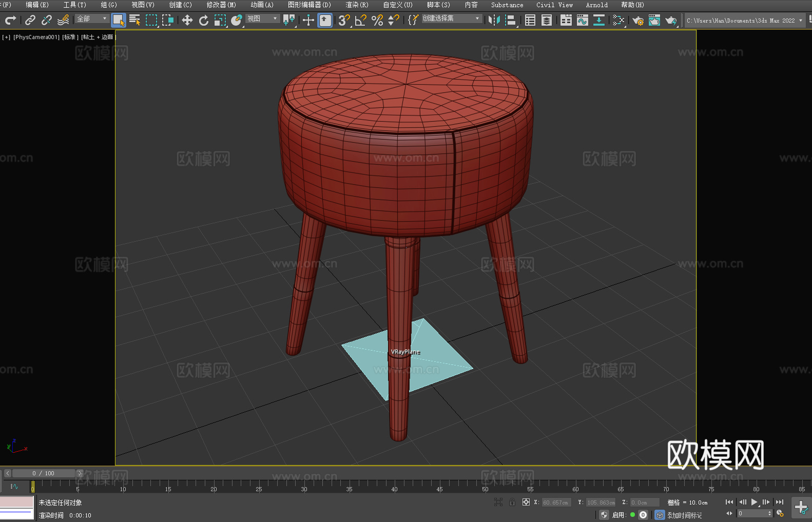Open the 创建选择集 named selection dropdown
This screenshot has height=522, width=812.
pyautogui.click(x=452, y=18)
